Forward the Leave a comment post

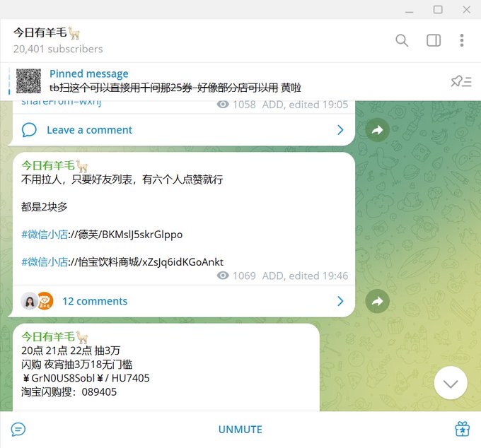377,130
